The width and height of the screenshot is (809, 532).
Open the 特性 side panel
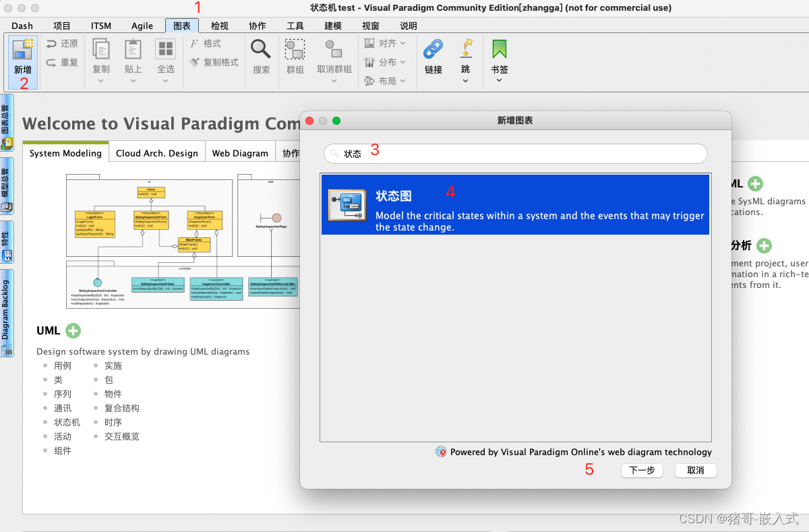7,241
